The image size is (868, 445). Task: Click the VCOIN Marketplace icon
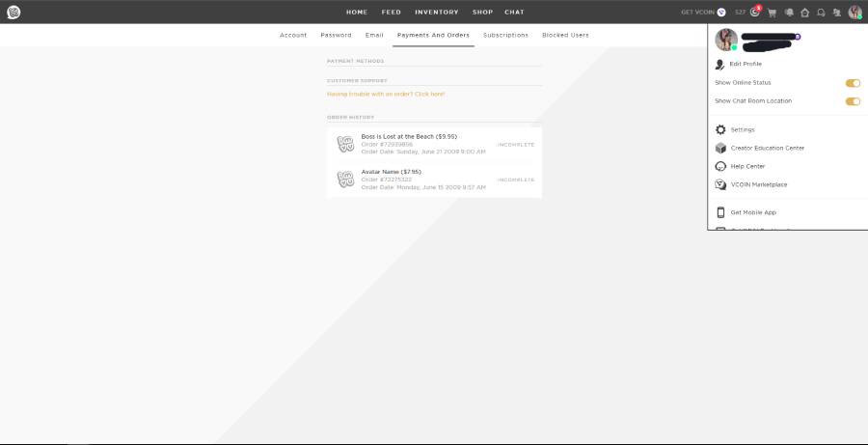(720, 184)
